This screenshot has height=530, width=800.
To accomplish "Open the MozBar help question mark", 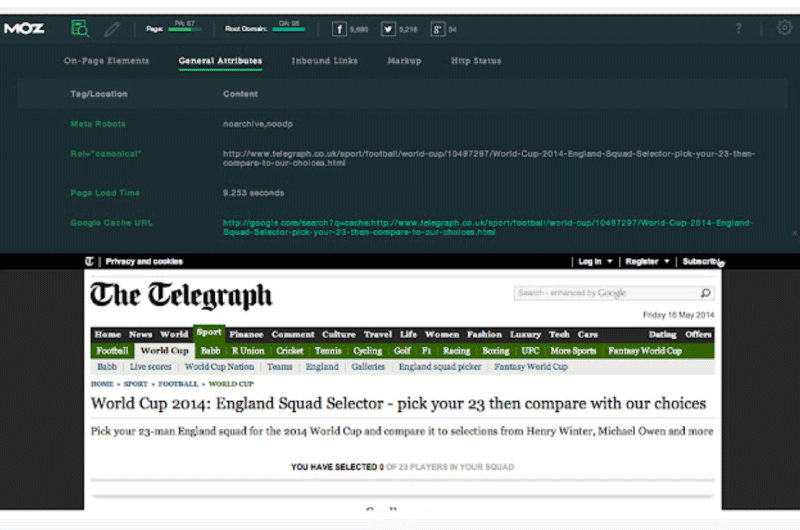I will 738,29.
